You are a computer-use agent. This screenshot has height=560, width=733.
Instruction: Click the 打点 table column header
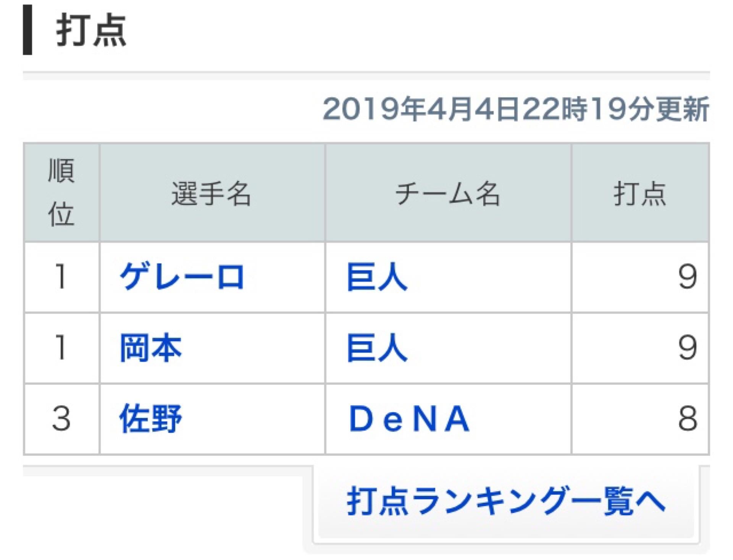(640, 194)
